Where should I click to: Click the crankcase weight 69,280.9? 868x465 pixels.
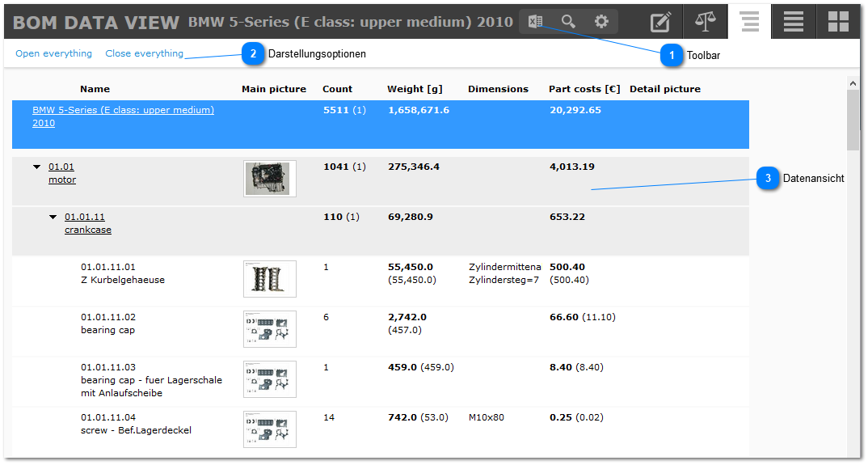coord(411,218)
